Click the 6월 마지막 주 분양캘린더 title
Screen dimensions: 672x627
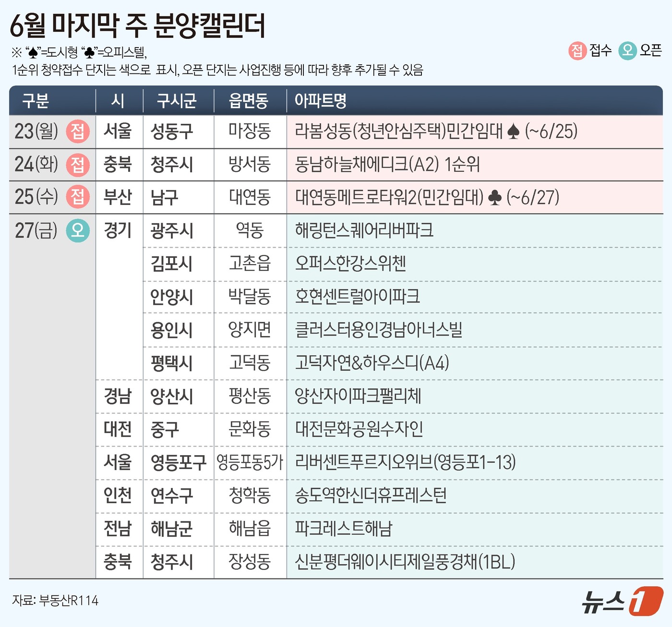click(137, 25)
